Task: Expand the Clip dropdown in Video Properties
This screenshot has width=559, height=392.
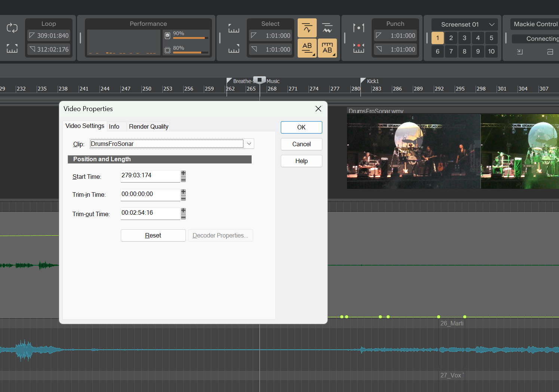Action: click(x=249, y=144)
